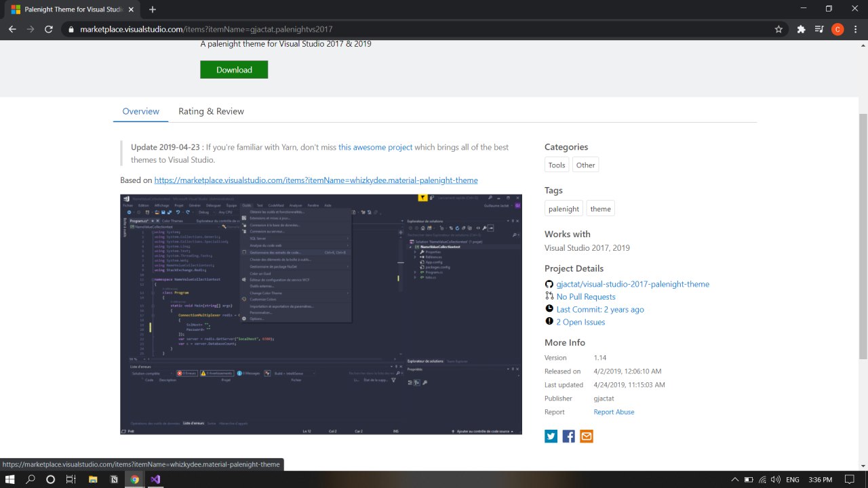Click the theme tag

pyautogui.click(x=600, y=209)
